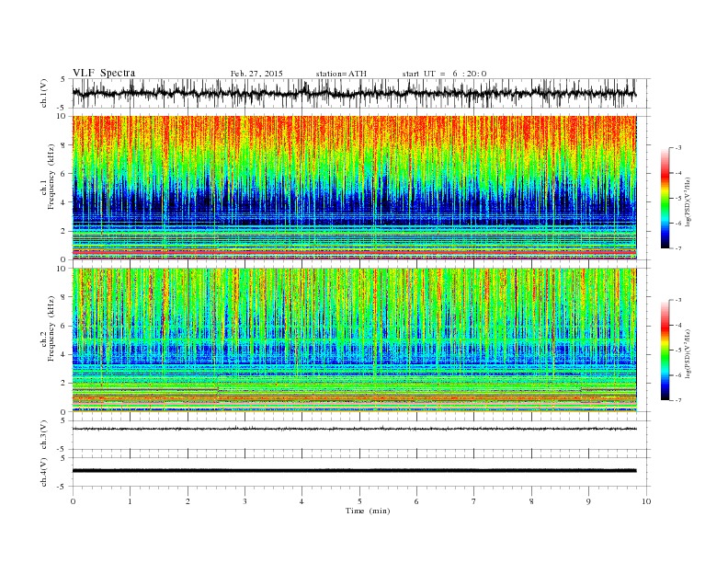Click time axis tick label '5'
The height and width of the screenshot is (563, 728).
tap(359, 501)
